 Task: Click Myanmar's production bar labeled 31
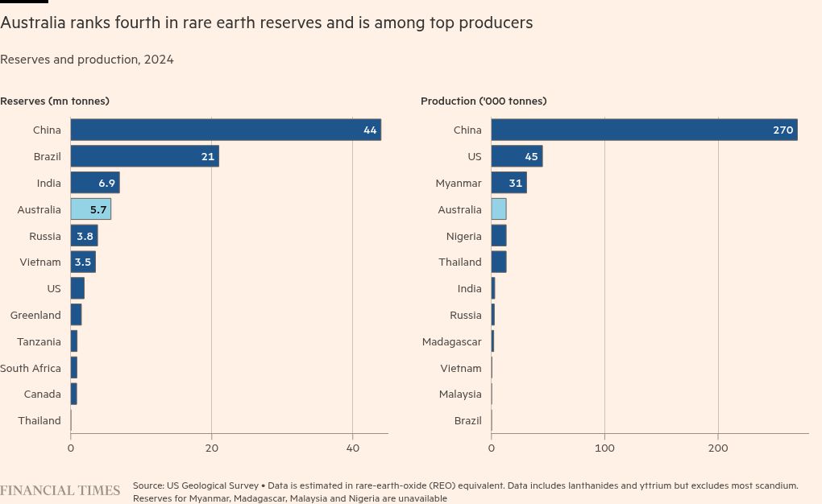coord(509,183)
